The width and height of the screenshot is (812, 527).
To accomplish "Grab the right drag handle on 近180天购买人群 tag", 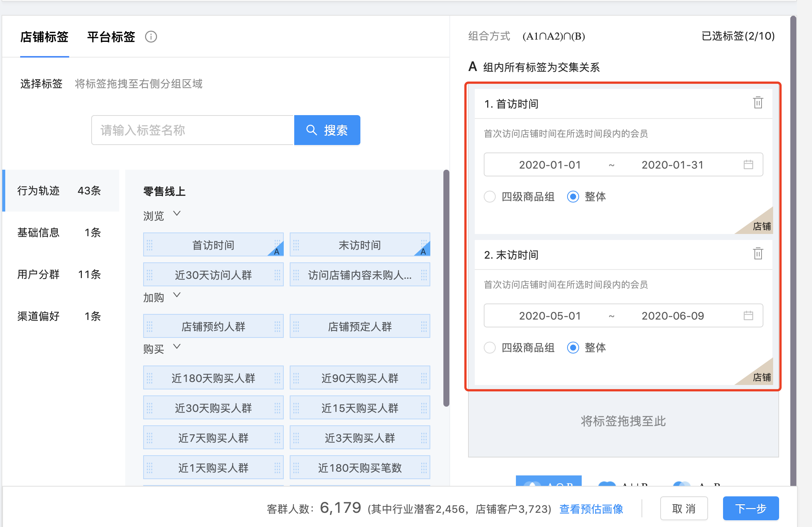I will tap(277, 378).
